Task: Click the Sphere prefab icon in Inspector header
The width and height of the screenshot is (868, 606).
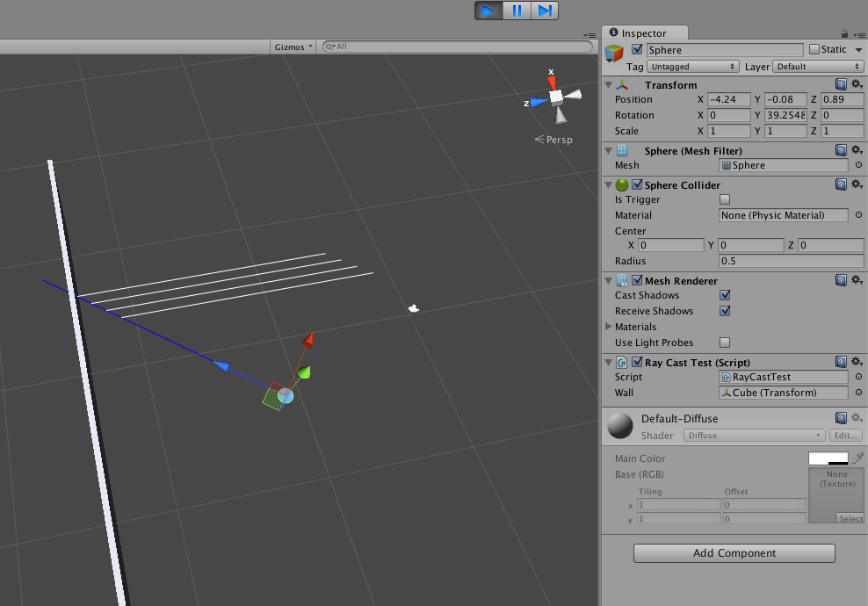Action: [x=613, y=49]
